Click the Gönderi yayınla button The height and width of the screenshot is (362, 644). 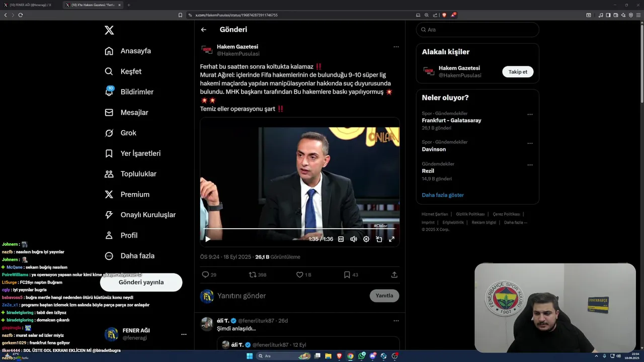[x=141, y=282]
